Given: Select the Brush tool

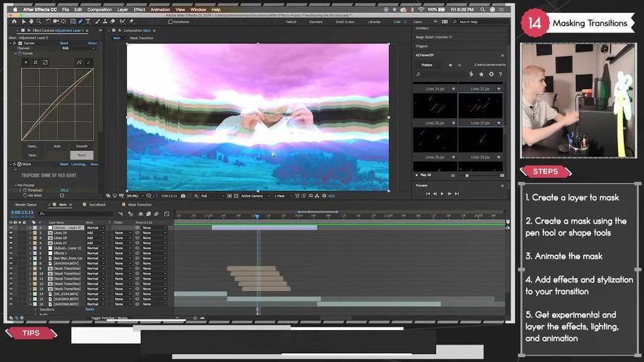Looking at the screenshot, I should pos(97,21).
